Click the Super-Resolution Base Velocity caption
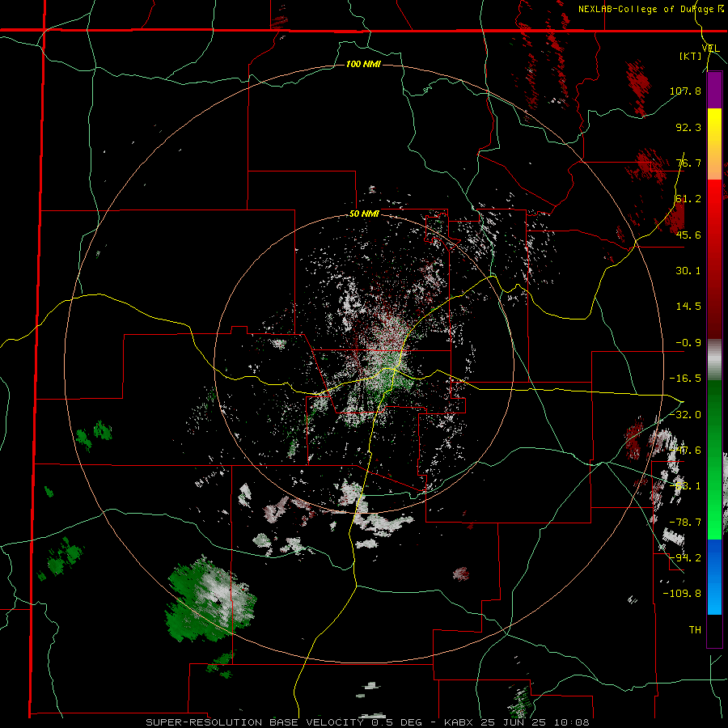 point(368,722)
